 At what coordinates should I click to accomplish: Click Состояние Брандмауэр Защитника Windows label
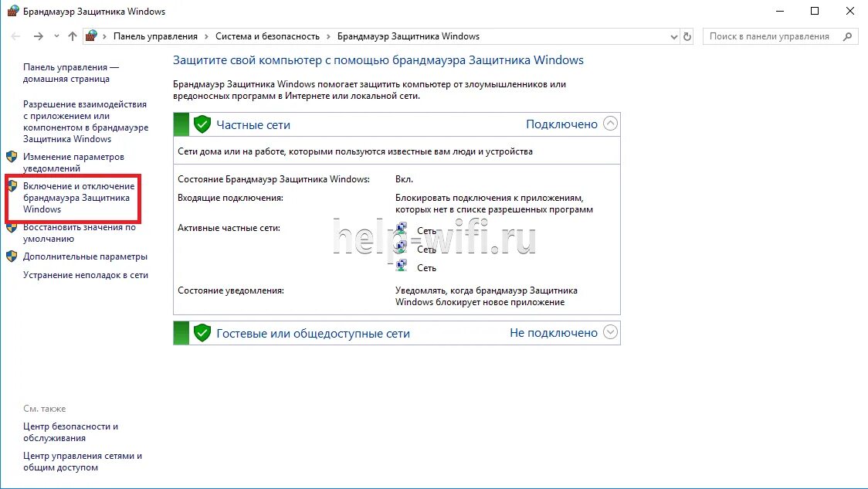[273, 179]
